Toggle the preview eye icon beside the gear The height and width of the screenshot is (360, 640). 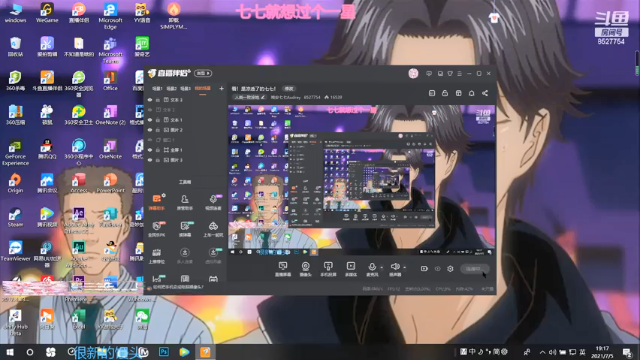click(437, 269)
